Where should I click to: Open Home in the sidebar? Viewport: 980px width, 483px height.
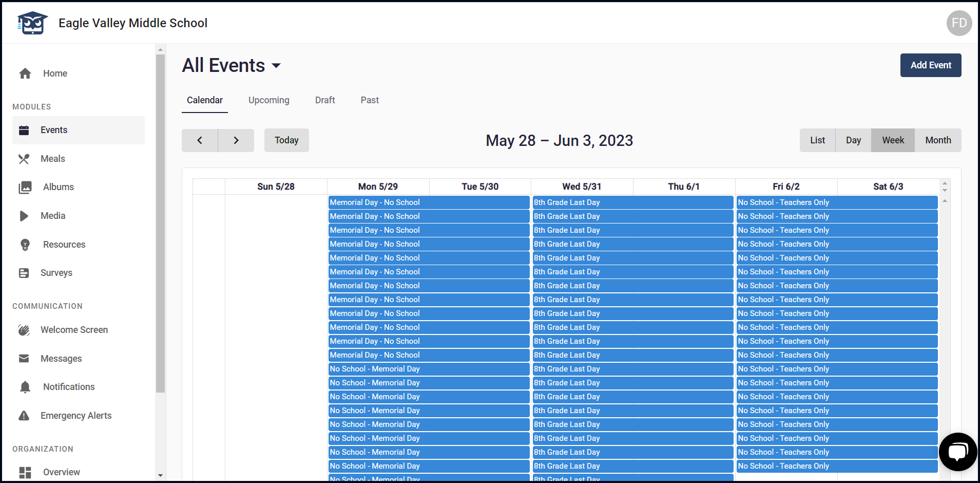tap(79, 73)
